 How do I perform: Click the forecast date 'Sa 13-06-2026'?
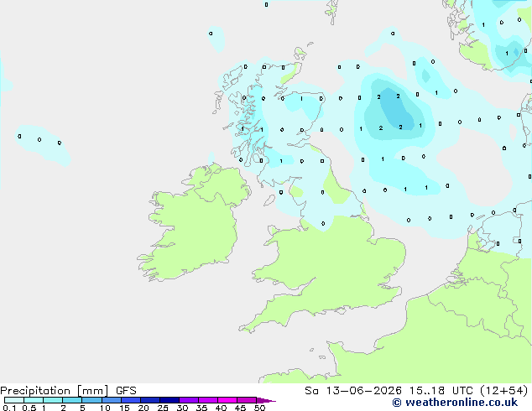pos(353,391)
